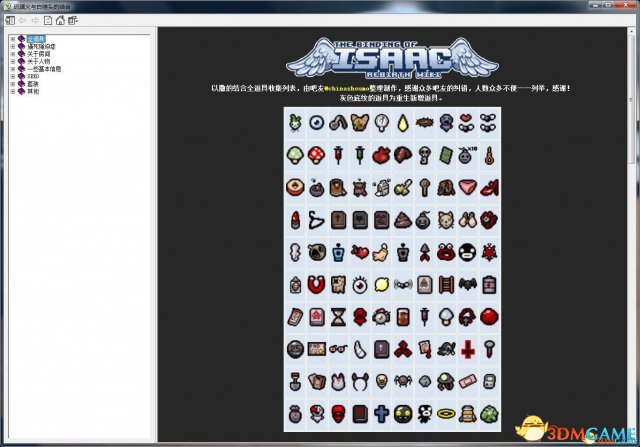Open the brown Poop item

tap(403, 220)
